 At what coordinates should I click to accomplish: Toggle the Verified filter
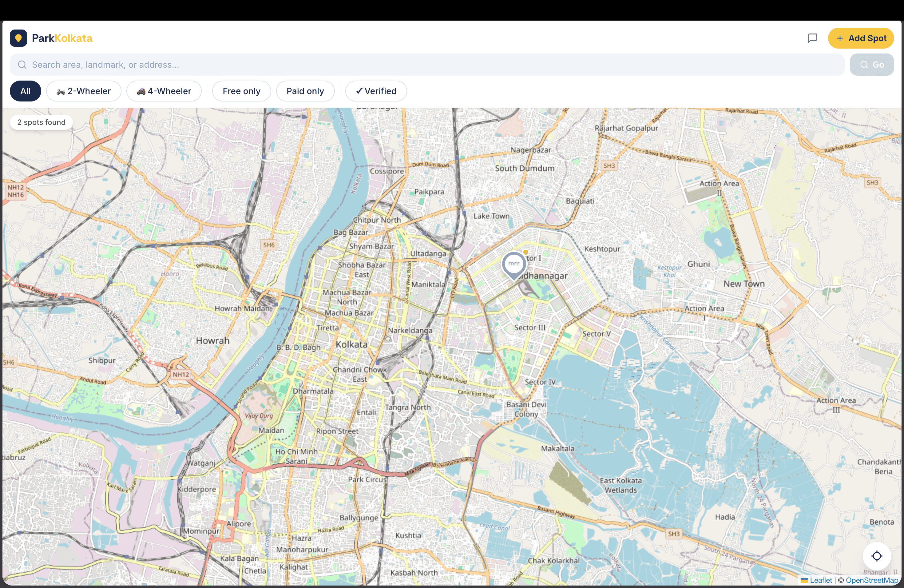click(x=376, y=91)
